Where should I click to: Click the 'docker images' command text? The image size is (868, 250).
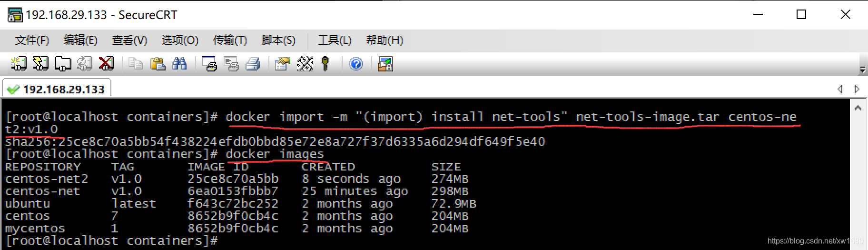(275, 154)
